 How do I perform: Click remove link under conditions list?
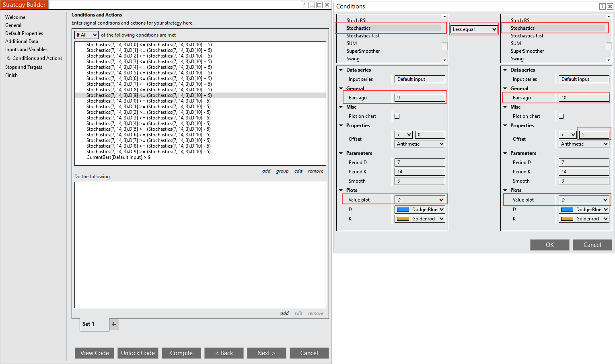(316, 171)
